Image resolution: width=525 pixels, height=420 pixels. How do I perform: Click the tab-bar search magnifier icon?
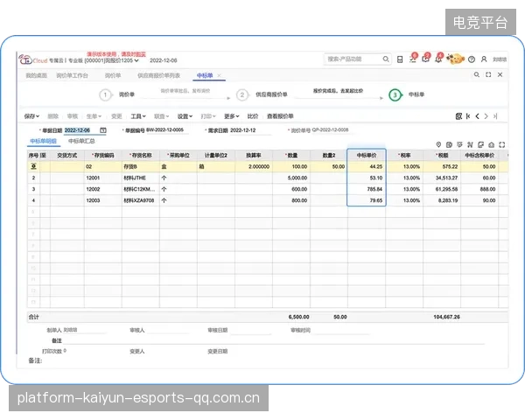pyautogui.click(x=477, y=74)
